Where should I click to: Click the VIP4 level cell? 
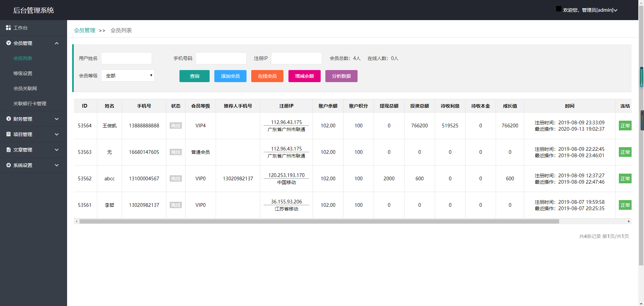tap(201, 126)
